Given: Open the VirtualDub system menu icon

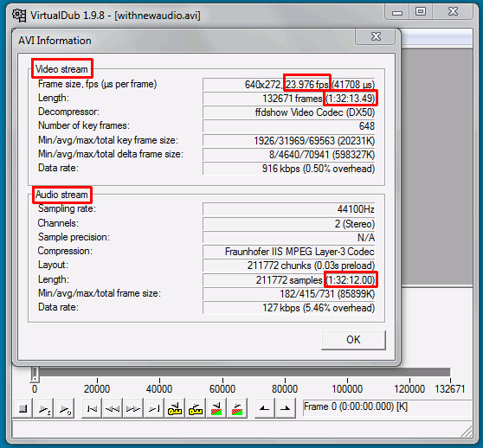Looking at the screenshot, I should [19, 15].
